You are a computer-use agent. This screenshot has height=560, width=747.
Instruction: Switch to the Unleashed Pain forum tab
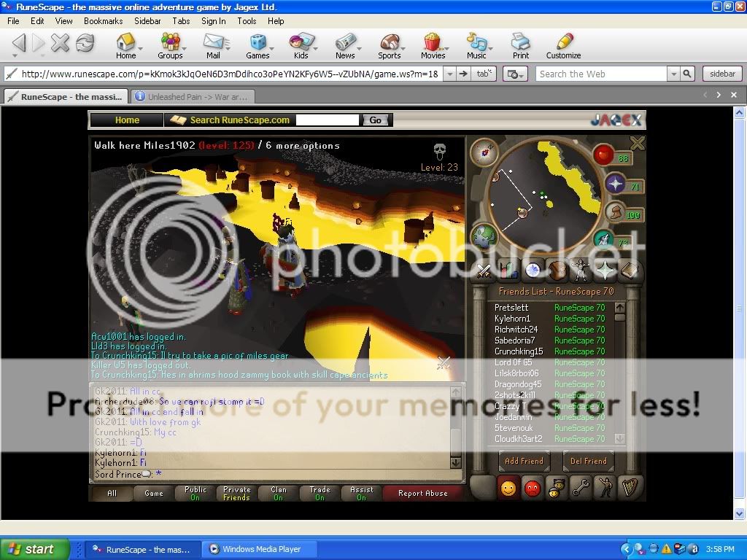[192, 96]
